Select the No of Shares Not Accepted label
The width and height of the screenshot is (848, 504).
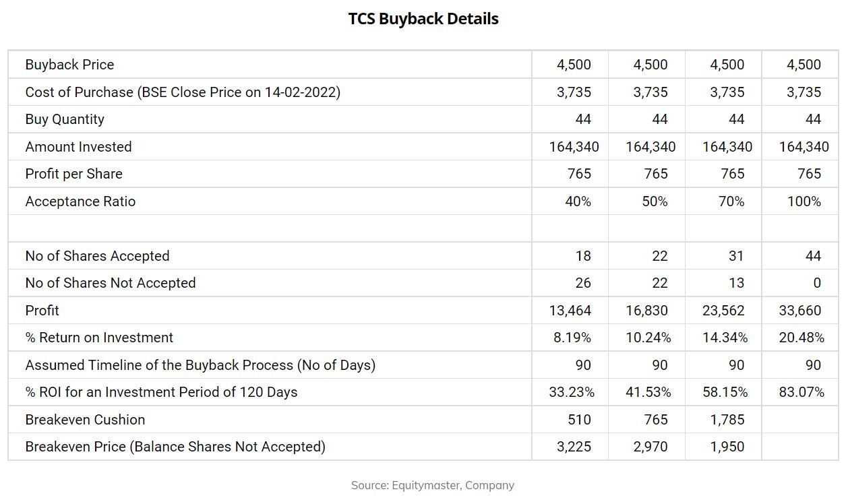111,283
